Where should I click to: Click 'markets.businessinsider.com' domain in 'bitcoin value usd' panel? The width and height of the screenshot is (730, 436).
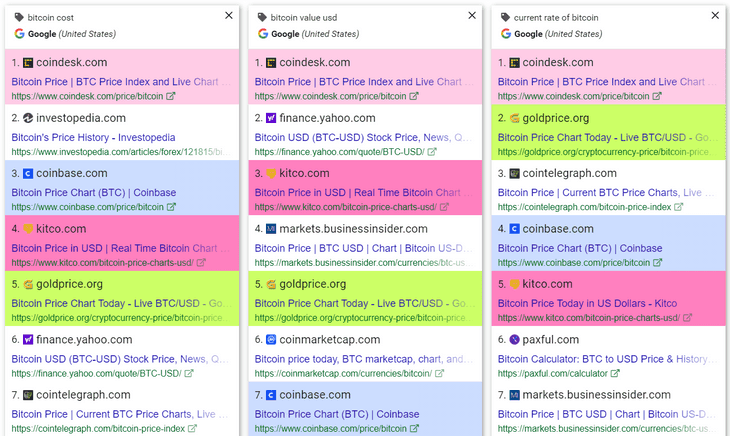pyautogui.click(x=353, y=229)
